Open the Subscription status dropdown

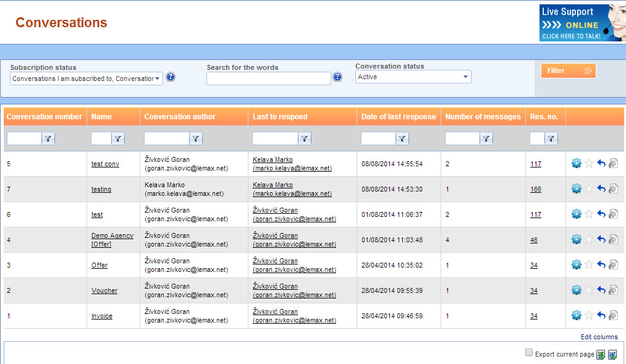point(87,78)
